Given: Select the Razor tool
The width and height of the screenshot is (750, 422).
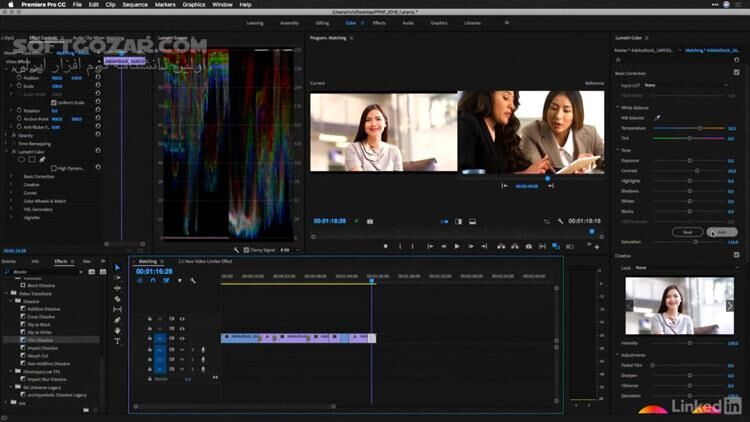Looking at the screenshot, I should pos(118,299).
